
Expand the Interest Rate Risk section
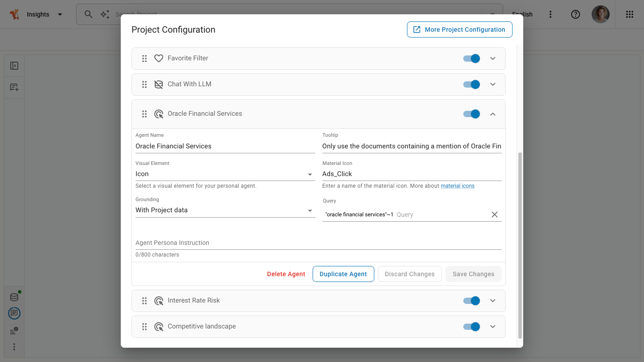(x=493, y=301)
